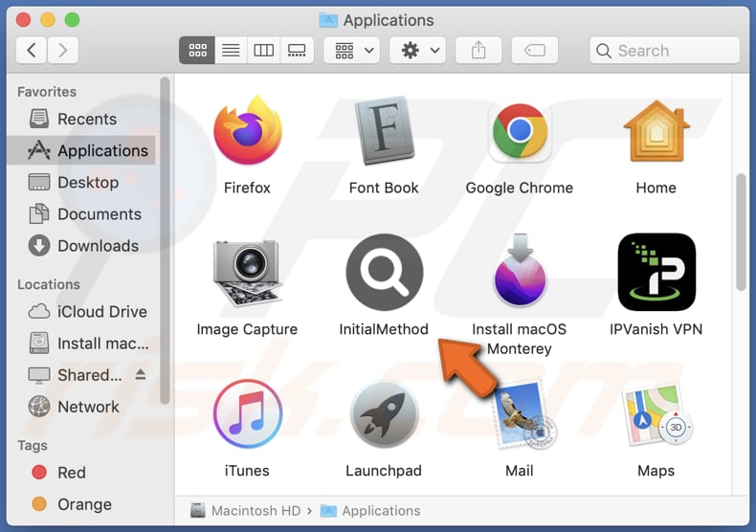Open iCloud Drive from sidebar
The width and height of the screenshot is (756, 532).
[101, 312]
